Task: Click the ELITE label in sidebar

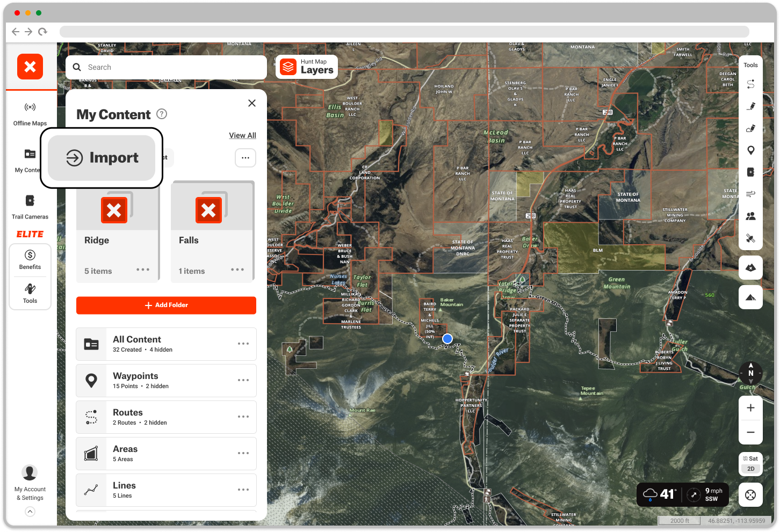Action: 30,234
